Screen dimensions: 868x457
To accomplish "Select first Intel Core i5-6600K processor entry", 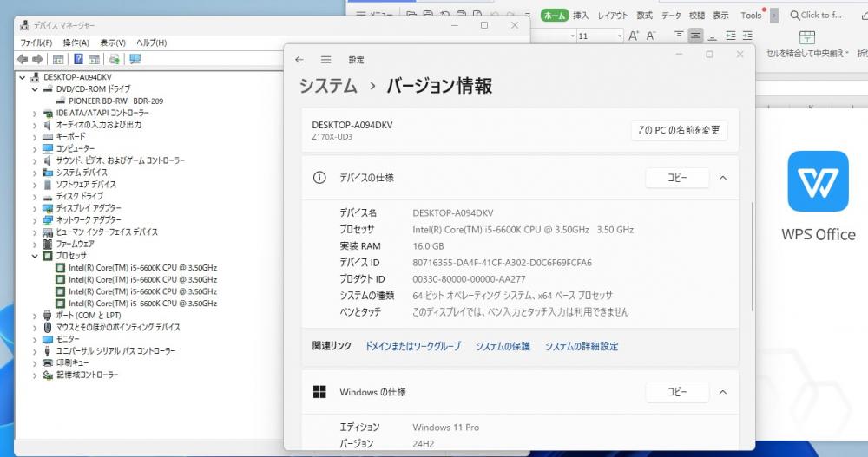I will pos(143,268).
